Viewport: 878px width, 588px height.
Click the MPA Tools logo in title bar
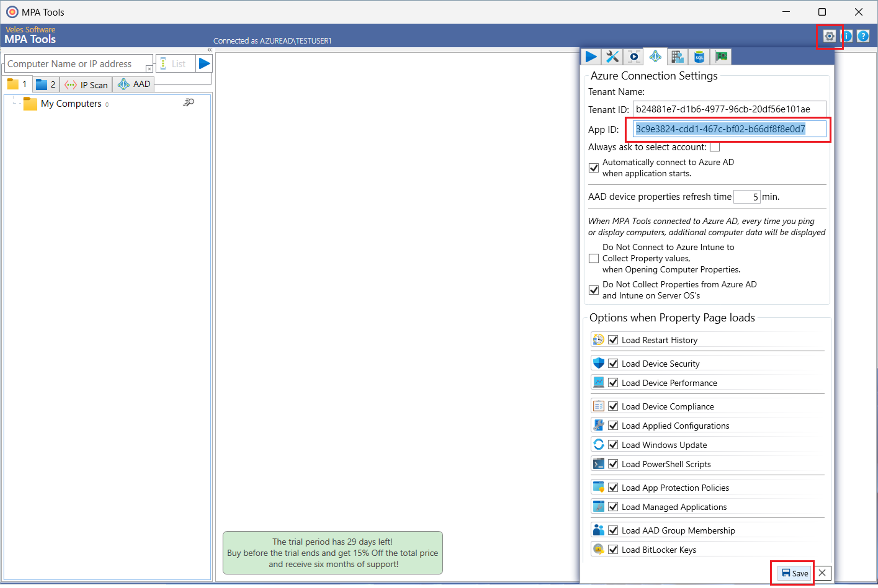12,12
